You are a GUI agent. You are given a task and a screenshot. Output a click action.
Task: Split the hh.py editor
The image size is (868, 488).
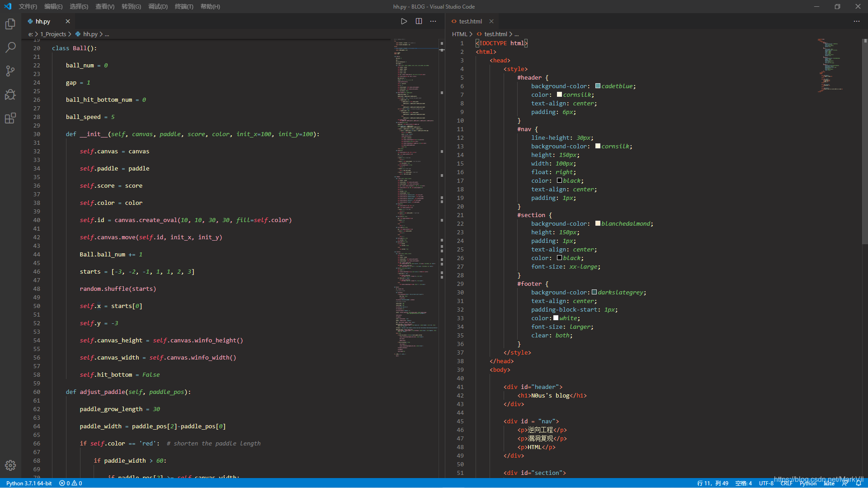[x=419, y=21]
